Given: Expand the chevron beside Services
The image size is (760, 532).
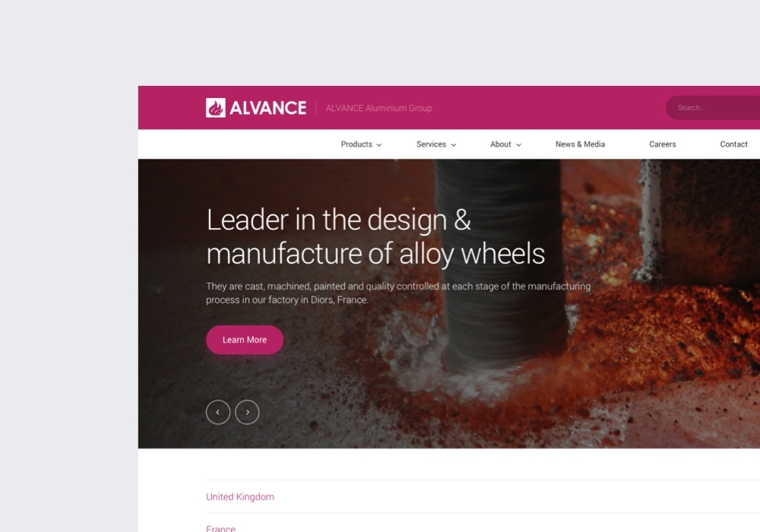Looking at the screenshot, I should point(453,145).
